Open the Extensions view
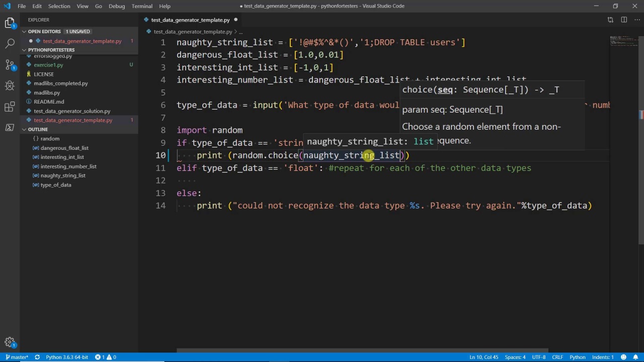 click(x=10, y=107)
